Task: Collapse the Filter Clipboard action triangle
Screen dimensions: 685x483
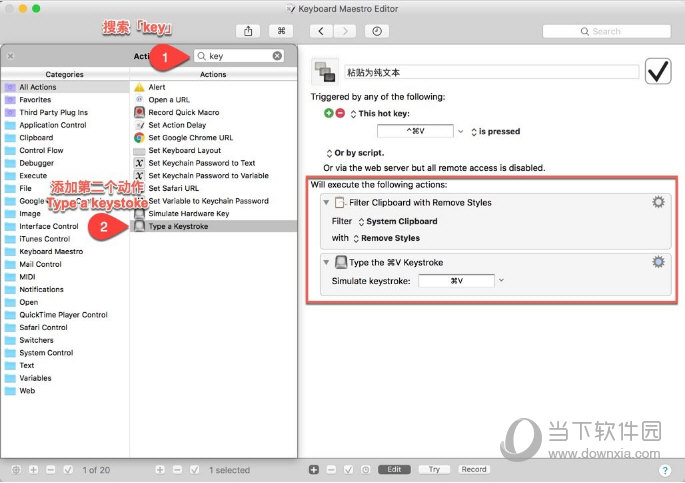Action: click(326, 203)
